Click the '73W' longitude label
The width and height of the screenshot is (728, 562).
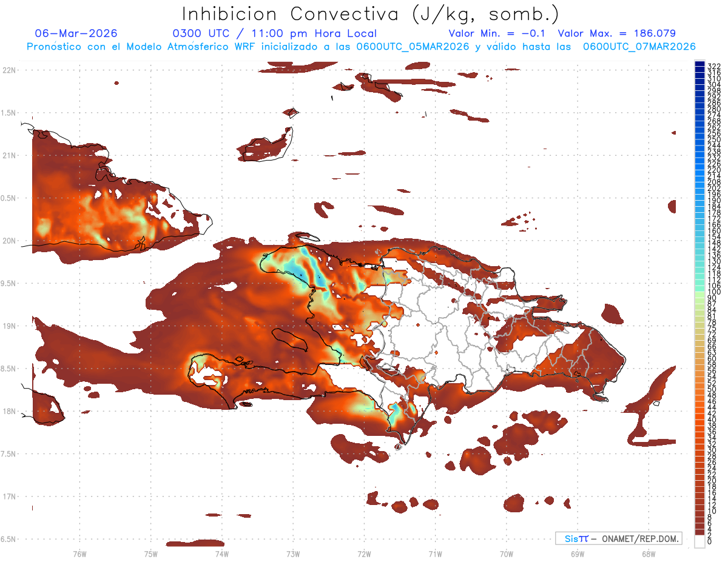coord(293,554)
